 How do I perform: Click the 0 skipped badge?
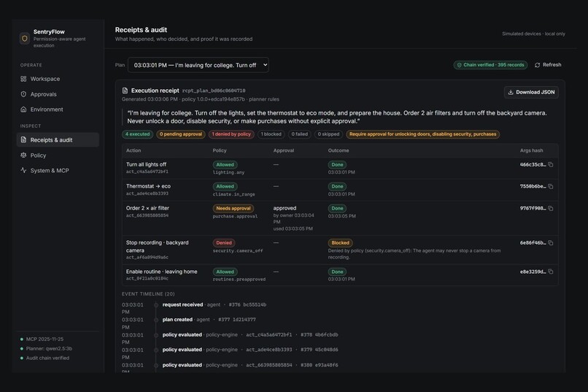click(328, 134)
